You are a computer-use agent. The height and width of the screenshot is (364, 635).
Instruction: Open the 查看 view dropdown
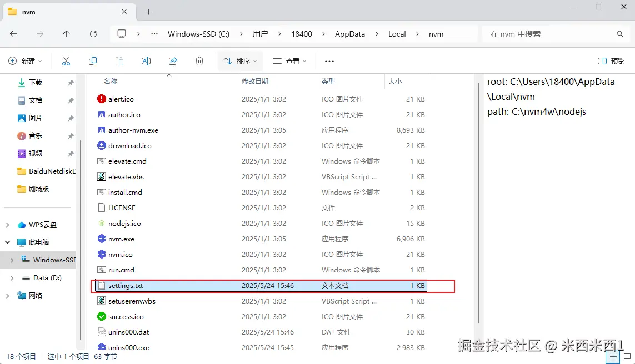289,61
